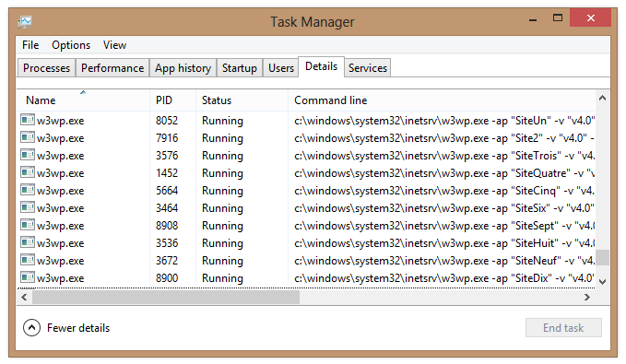Click the horizontal scrollbar right arrow

(587, 297)
